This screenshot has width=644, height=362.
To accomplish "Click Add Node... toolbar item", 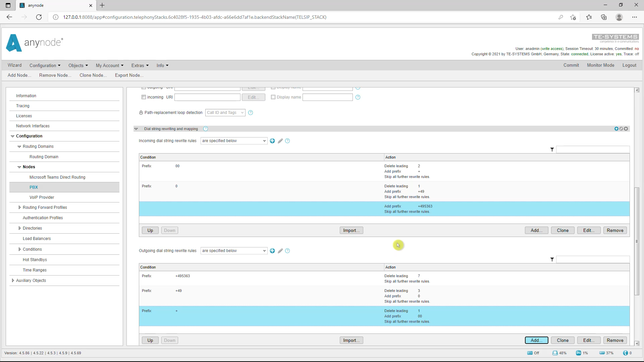I will coord(19,75).
